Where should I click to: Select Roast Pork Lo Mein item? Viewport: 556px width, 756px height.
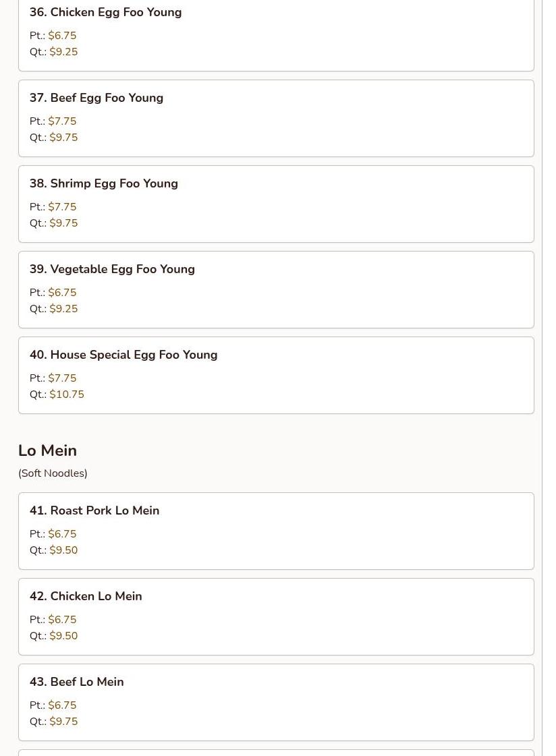276,531
